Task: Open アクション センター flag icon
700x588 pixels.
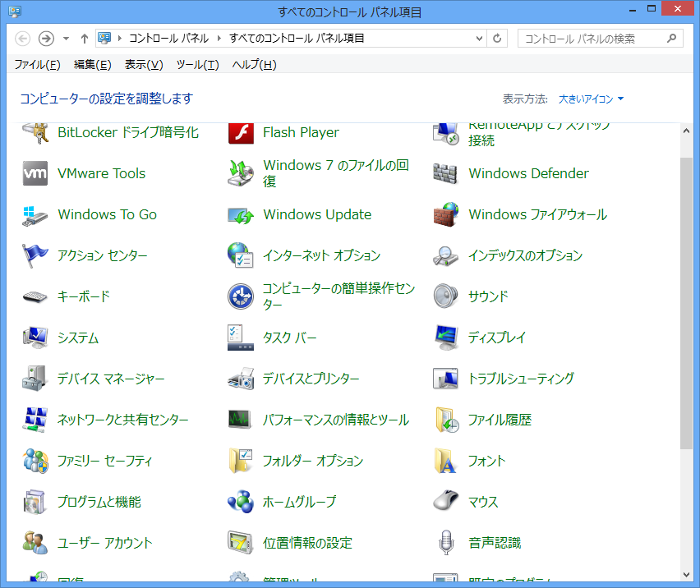Action: click(35, 255)
